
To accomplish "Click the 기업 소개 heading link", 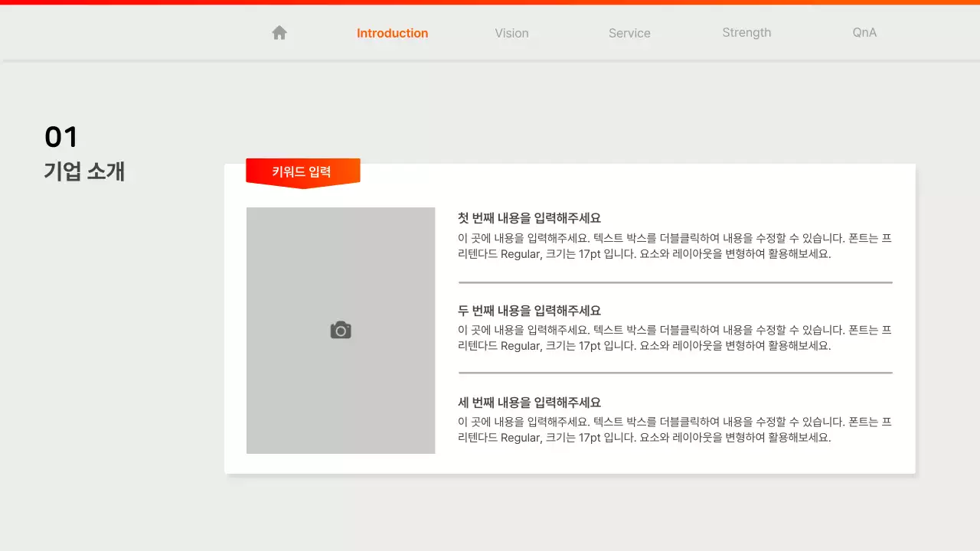I will [84, 171].
